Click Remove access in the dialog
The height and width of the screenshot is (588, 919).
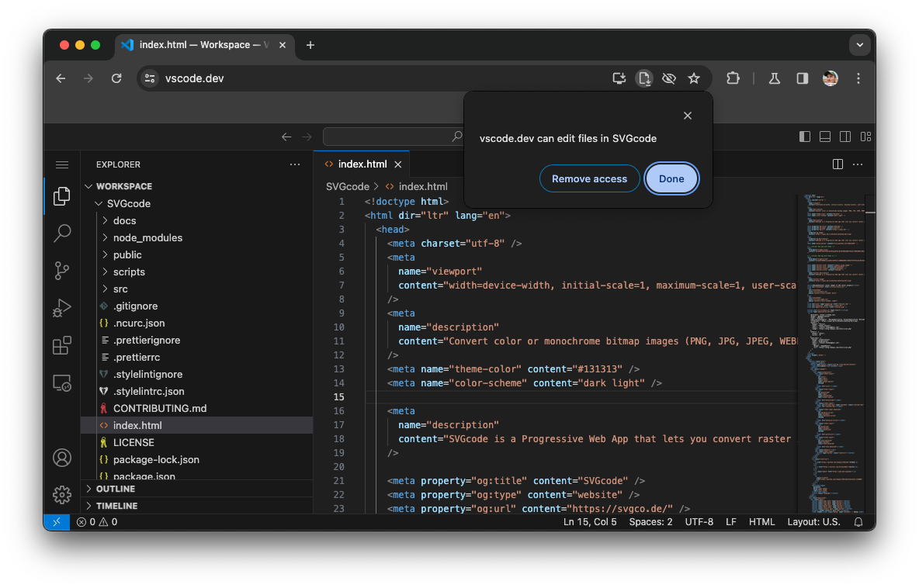(x=589, y=178)
